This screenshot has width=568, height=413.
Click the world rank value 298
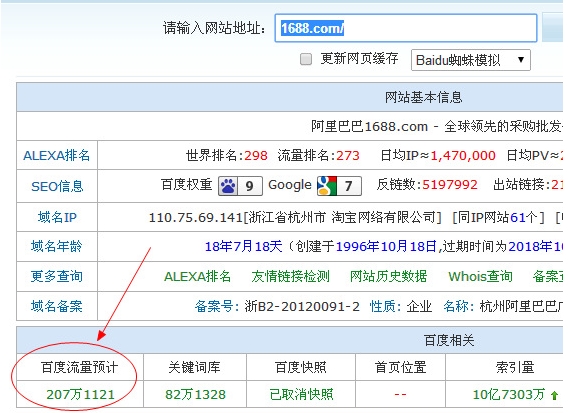[x=256, y=156]
